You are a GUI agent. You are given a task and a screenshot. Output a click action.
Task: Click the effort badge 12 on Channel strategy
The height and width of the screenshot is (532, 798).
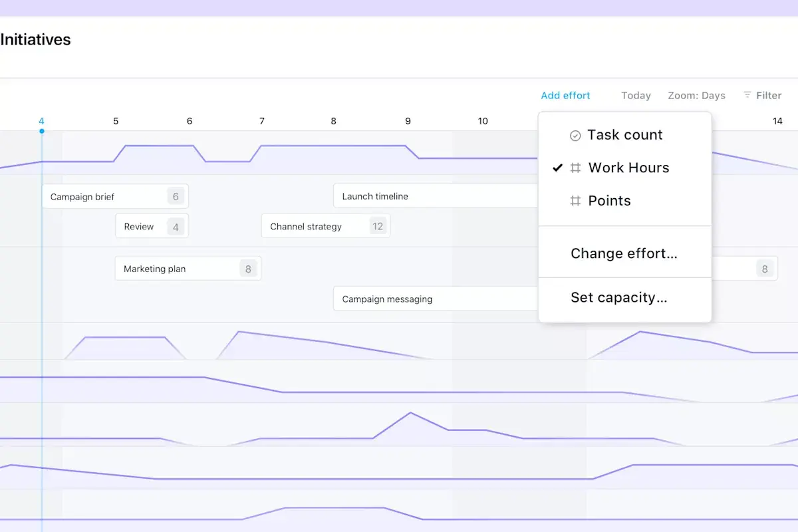(378, 226)
